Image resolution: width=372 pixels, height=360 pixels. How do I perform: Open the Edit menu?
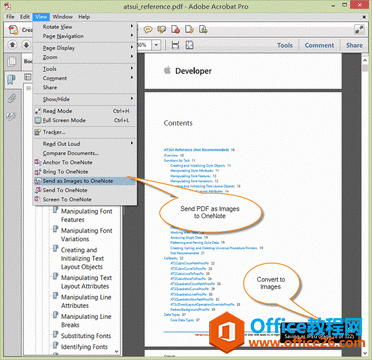tap(25, 17)
